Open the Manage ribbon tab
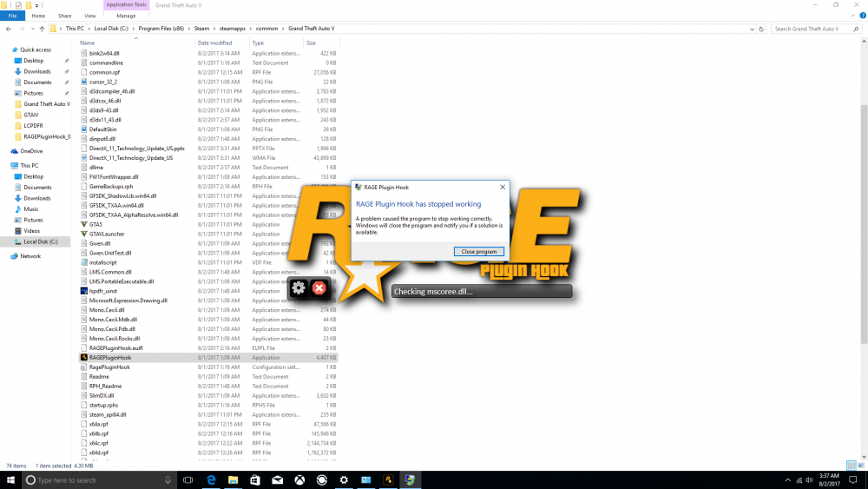 point(126,16)
